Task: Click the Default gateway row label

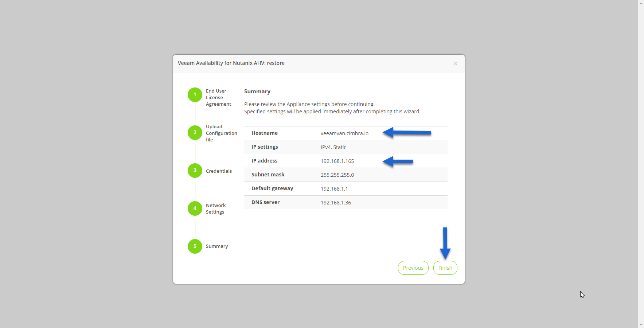Action: pyautogui.click(x=272, y=188)
